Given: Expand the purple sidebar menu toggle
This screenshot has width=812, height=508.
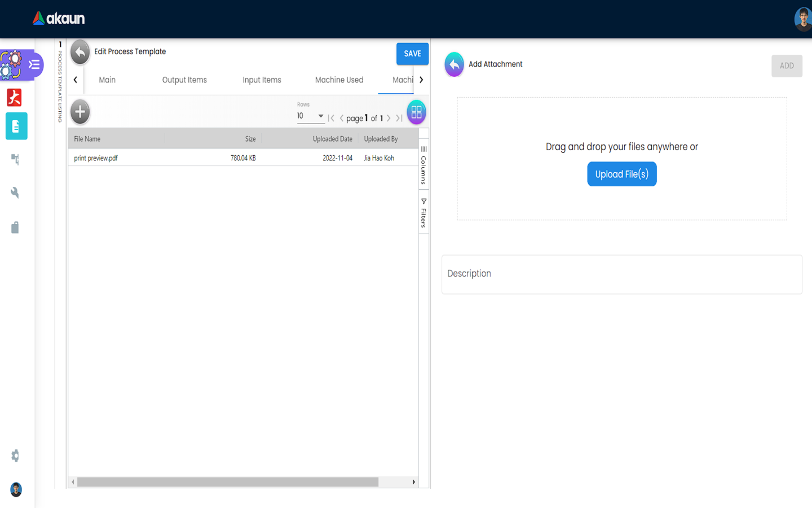Looking at the screenshot, I should tap(34, 65).
